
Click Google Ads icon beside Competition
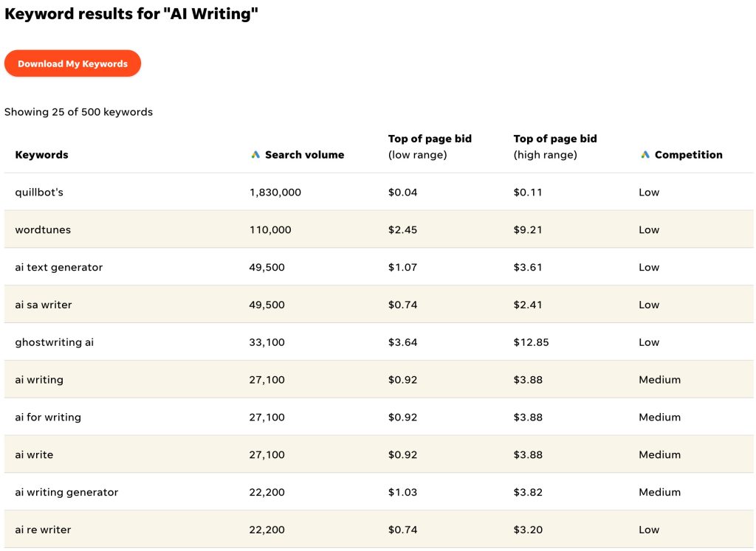(x=645, y=155)
